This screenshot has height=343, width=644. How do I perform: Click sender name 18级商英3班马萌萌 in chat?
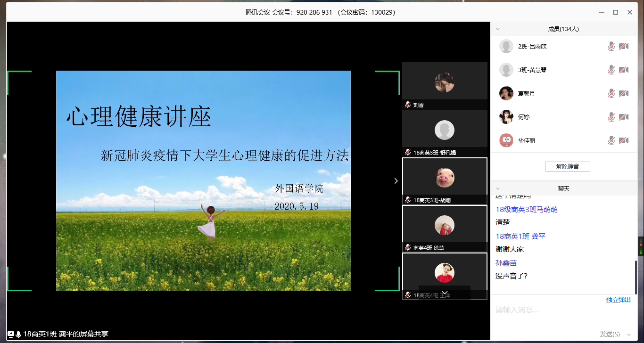pos(527,210)
